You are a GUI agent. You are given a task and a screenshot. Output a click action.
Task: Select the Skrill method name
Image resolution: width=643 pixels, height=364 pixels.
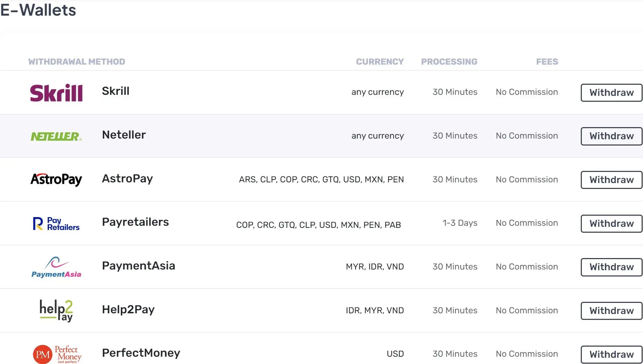[116, 91]
